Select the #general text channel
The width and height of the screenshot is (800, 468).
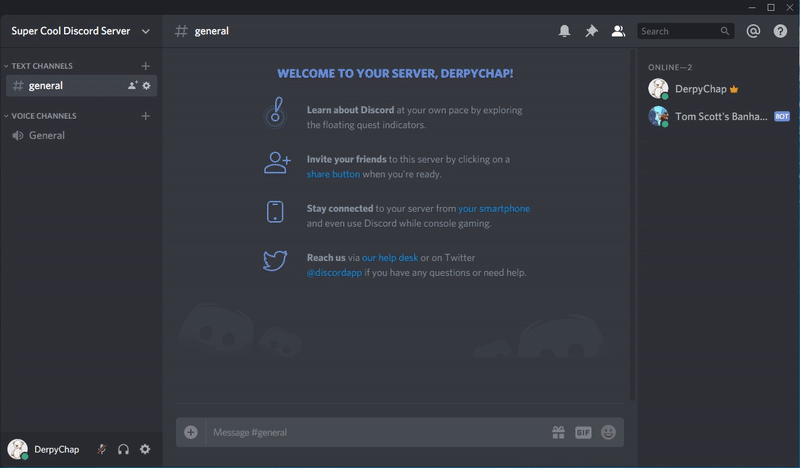tap(81, 86)
